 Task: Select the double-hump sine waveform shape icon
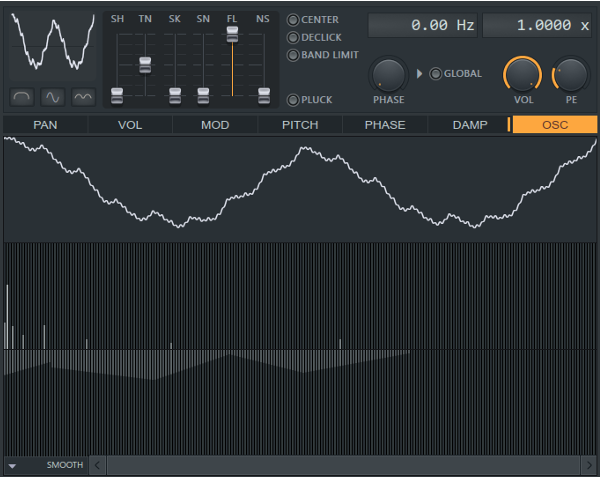coord(83,97)
